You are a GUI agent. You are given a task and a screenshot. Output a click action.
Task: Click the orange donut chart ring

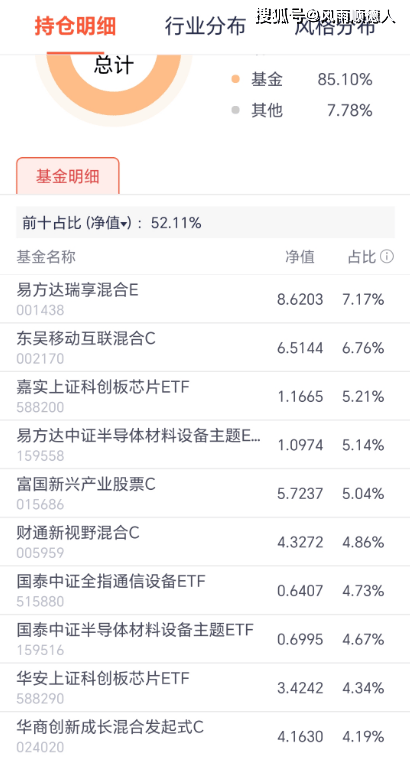pyautogui.click(x=114, y=85)
